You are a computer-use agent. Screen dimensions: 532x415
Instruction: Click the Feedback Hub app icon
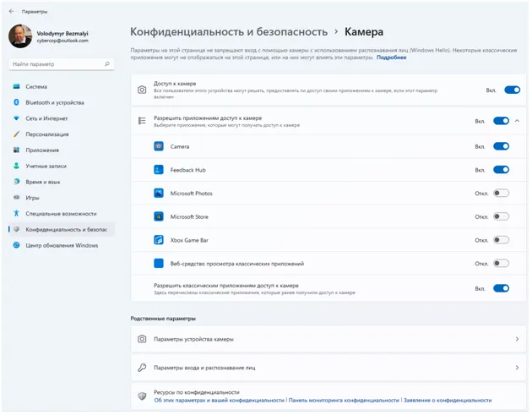[x=159, y=170]
